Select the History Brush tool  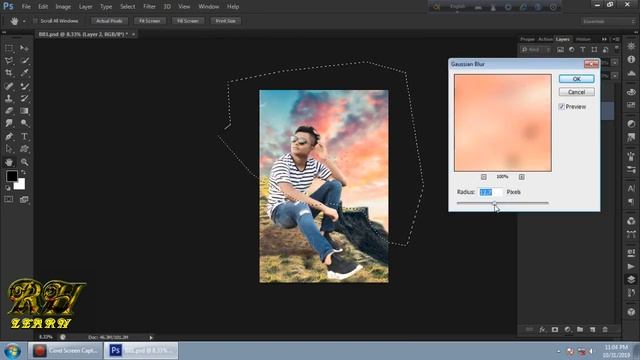click(x=24, y=98)
